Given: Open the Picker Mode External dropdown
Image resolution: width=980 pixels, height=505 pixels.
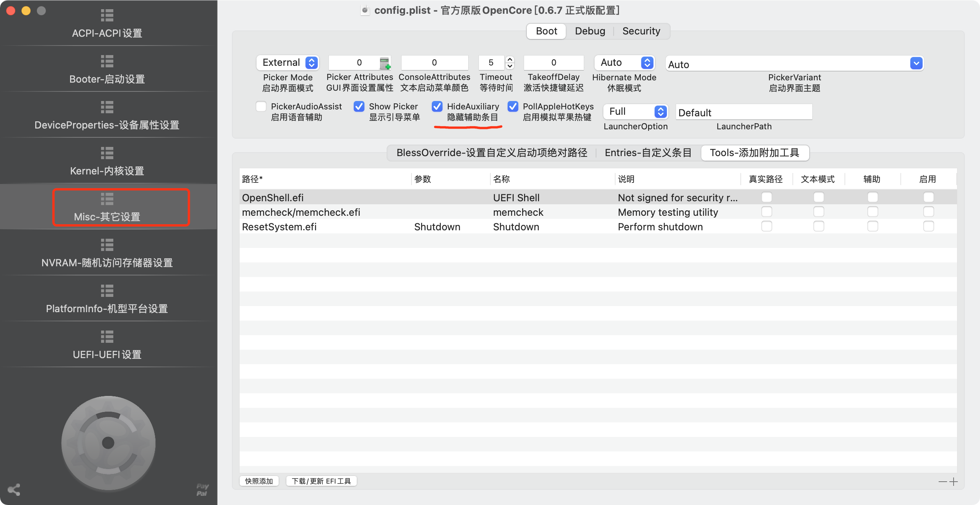Looking at the screenshot, I should point(287,62).
